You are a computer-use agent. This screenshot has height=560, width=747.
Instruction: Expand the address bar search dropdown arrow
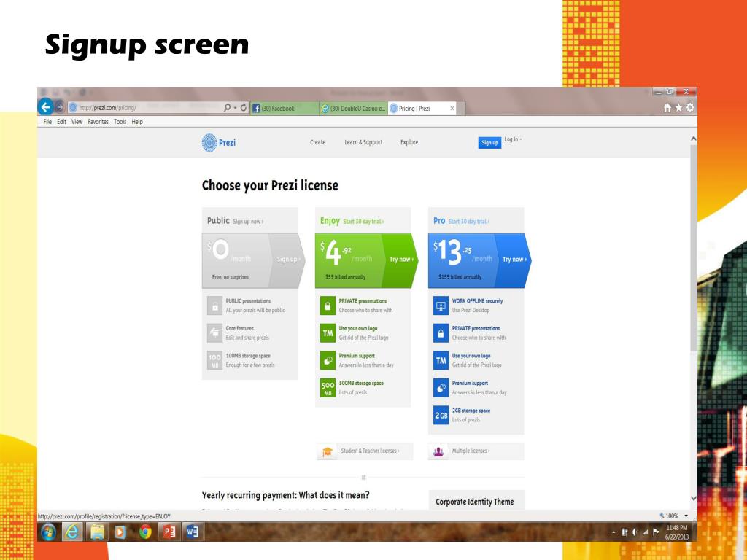235,108
